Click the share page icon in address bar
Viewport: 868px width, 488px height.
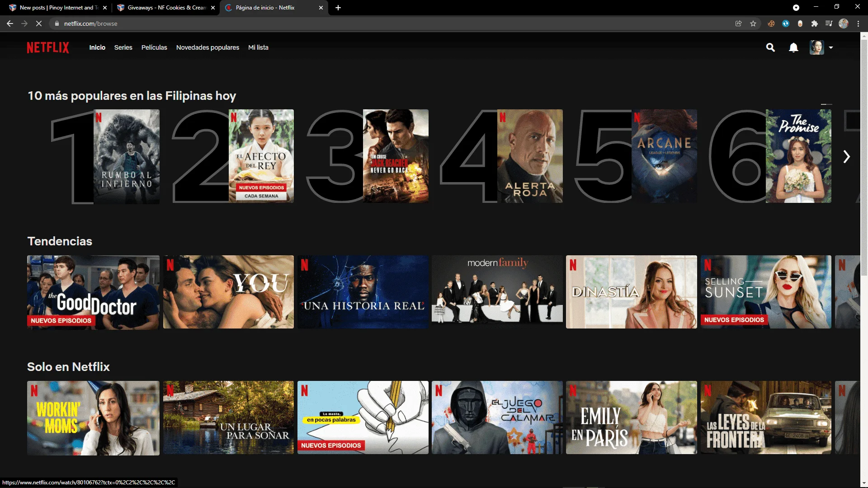coord(739,23)
